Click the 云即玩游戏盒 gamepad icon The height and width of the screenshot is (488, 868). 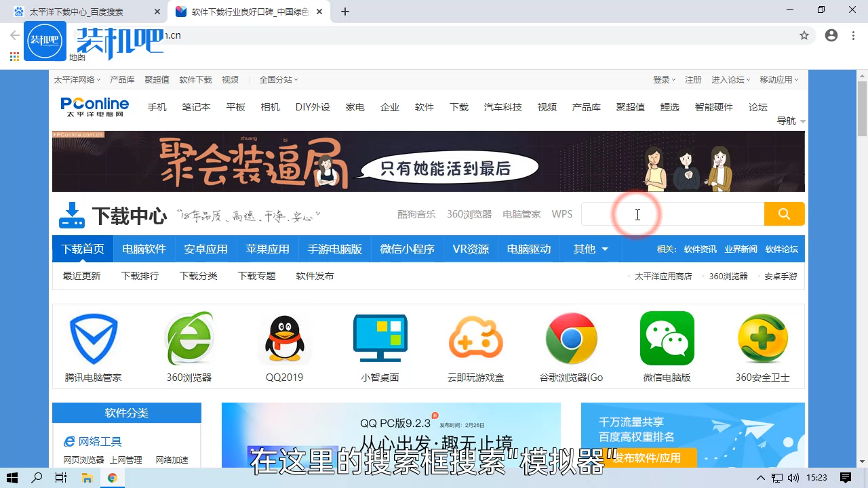(x=475, y=338)
